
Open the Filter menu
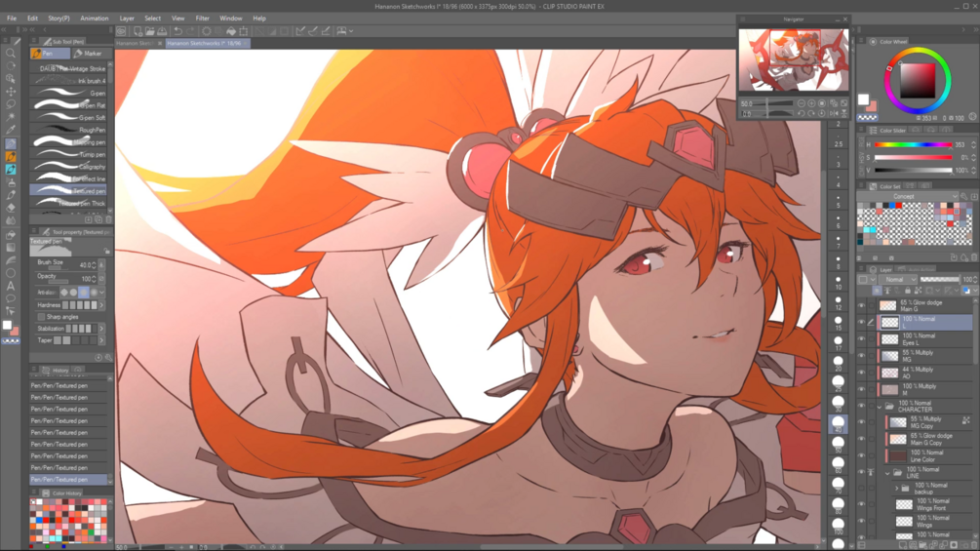click(202, 19)
